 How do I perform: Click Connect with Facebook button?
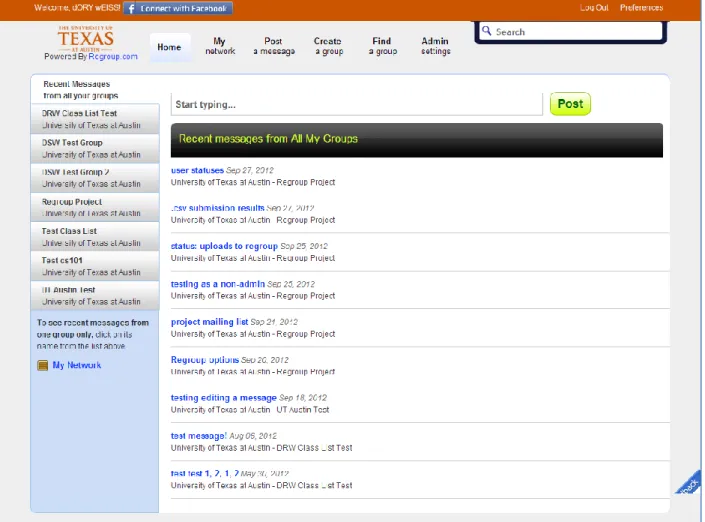pos(178,9)
